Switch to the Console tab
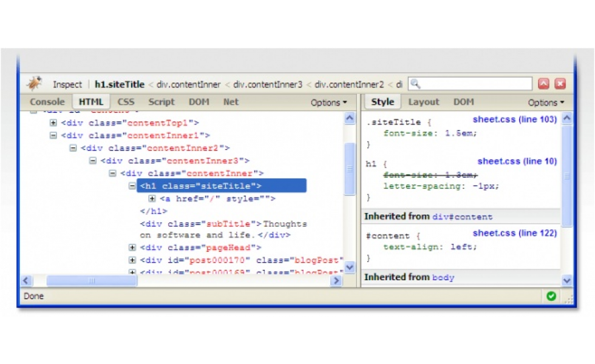 pyautogui.click(x=47, y=102)
